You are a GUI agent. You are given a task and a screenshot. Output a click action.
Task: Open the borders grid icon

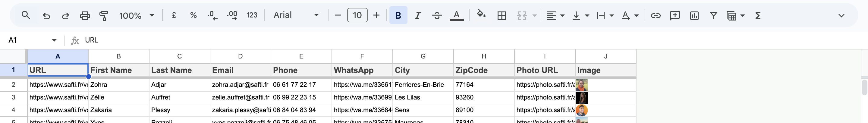click(x=502, y=15)
